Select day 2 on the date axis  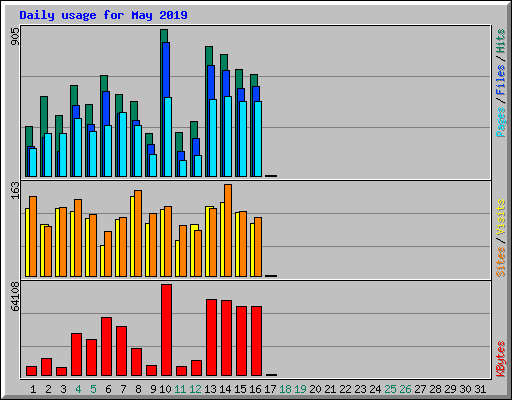point(48,389)
